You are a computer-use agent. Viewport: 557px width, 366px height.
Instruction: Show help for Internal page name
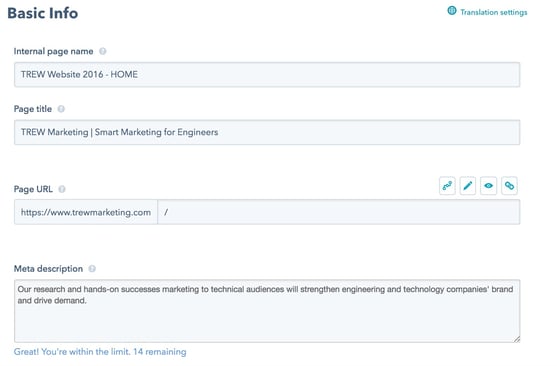pyautogui.click(x=102, y=52)
